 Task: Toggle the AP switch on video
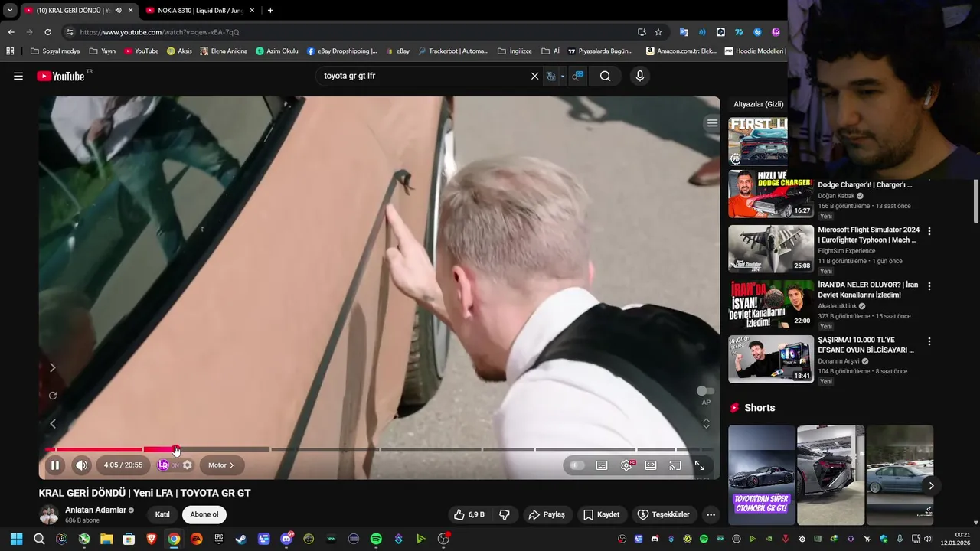tap(705, 391)
